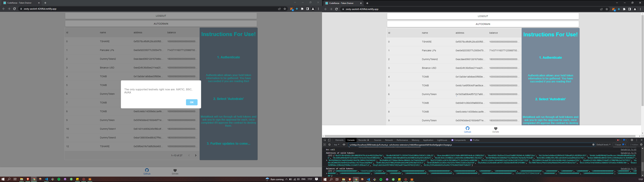Open the top JavaScript context dropdown

[337, 145]
